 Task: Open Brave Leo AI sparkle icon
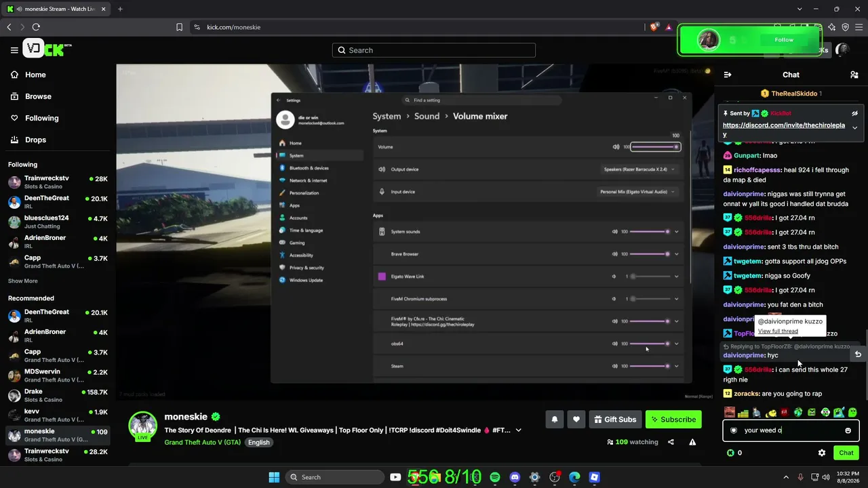point(832,27)
